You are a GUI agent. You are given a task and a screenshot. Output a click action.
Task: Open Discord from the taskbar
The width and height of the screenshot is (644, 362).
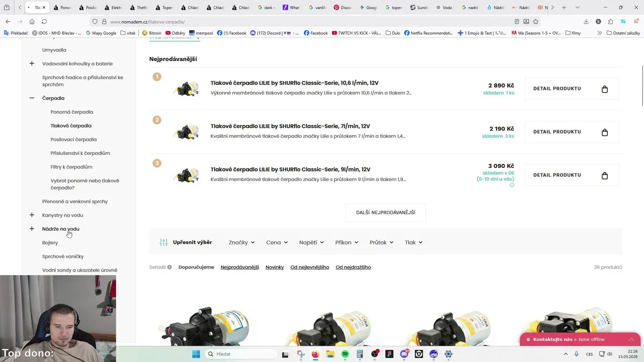pos(404,354)
